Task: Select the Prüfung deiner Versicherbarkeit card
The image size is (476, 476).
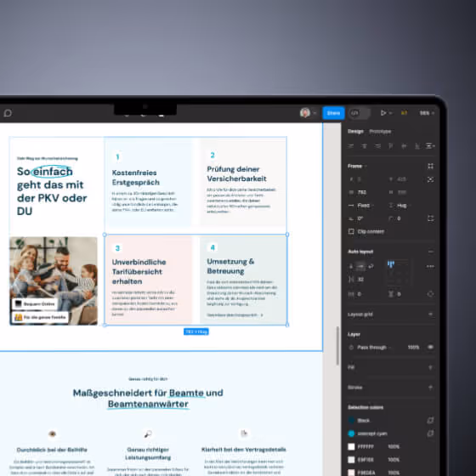Action: [243, 182]
